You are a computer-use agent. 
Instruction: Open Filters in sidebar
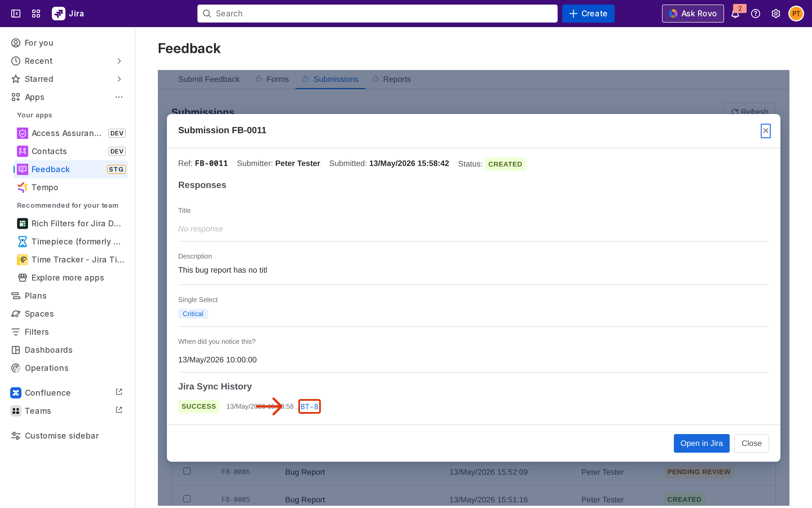tap(67, 332)
